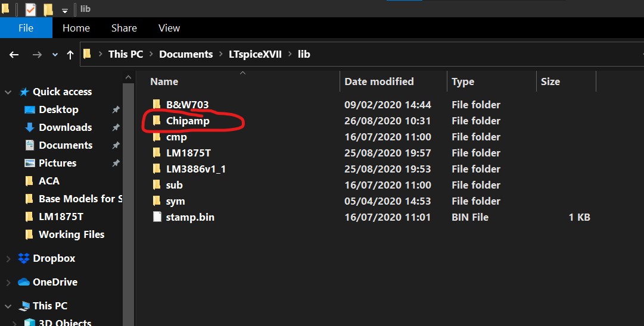Open Documents in Quick access
644x326 pixels.
[x=66, y=145]
